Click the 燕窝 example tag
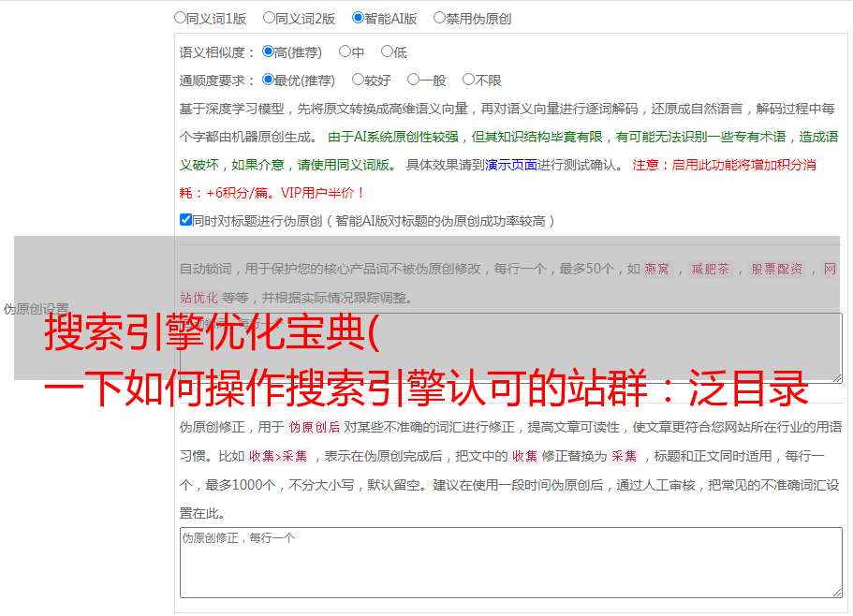This screenshot has width=853, height=616. point(656,269)
